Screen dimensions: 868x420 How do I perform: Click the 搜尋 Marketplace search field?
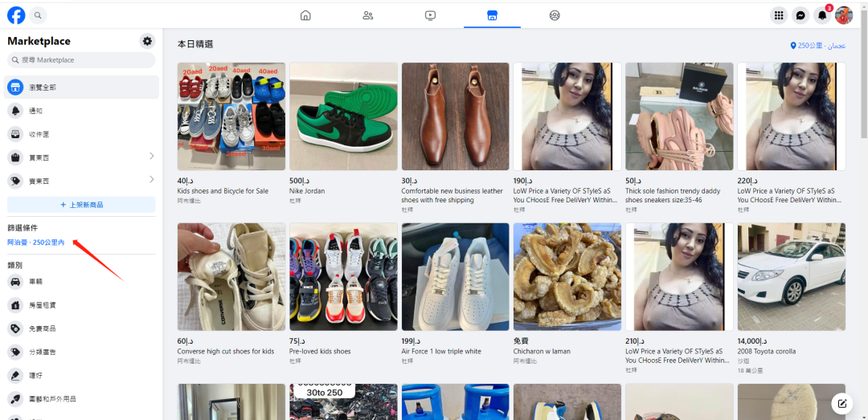click(81, 60)
